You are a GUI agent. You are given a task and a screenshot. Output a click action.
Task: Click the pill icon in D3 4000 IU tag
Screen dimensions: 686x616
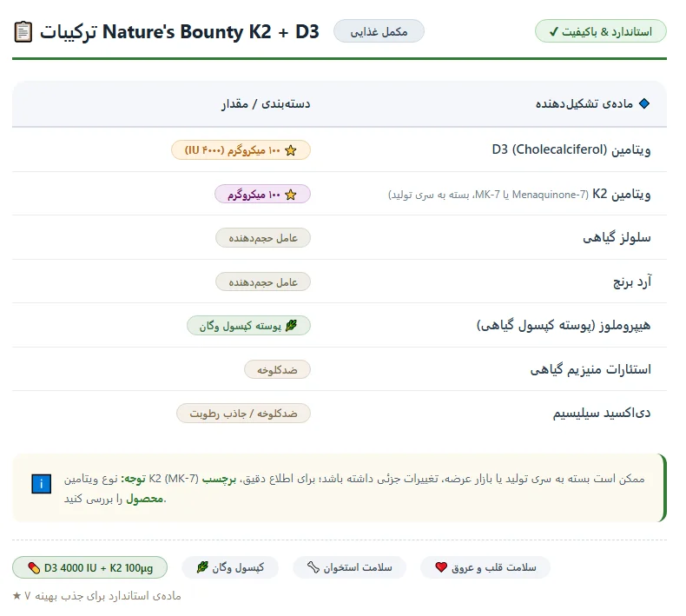[34, 568]
